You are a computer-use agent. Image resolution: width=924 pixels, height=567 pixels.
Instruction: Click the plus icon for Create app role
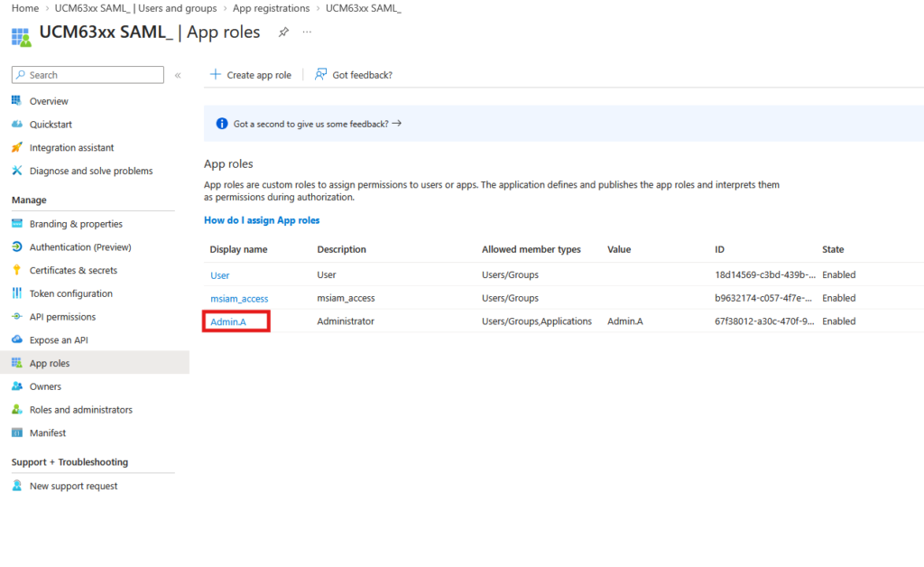click(x=215, y=74)
